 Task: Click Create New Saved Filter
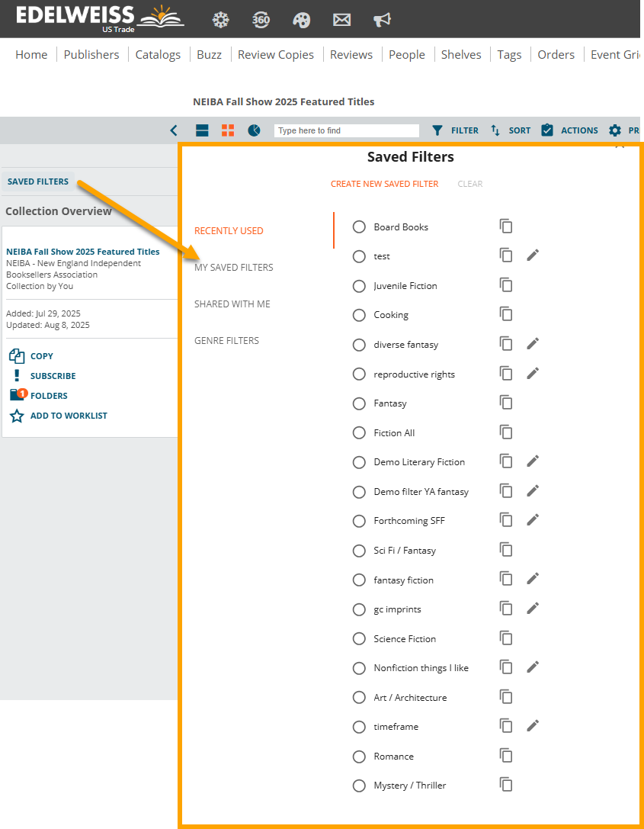(x=385, y=184)
